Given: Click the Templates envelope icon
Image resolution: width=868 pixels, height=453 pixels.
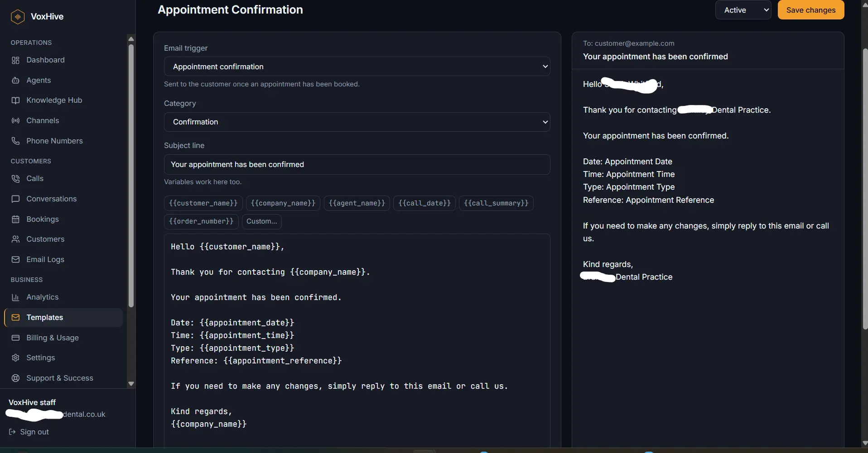Looking at the screenshot, I should pyautogui.click(x=15, y=318).
